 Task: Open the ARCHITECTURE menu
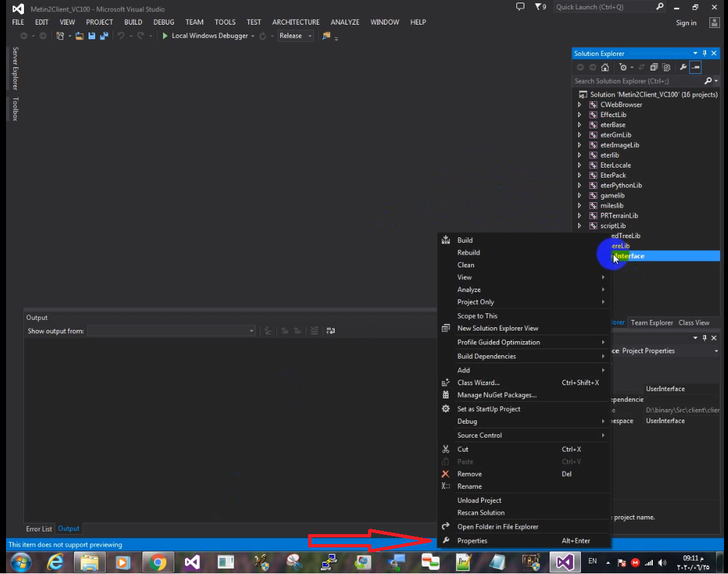(x=295, y=22)
